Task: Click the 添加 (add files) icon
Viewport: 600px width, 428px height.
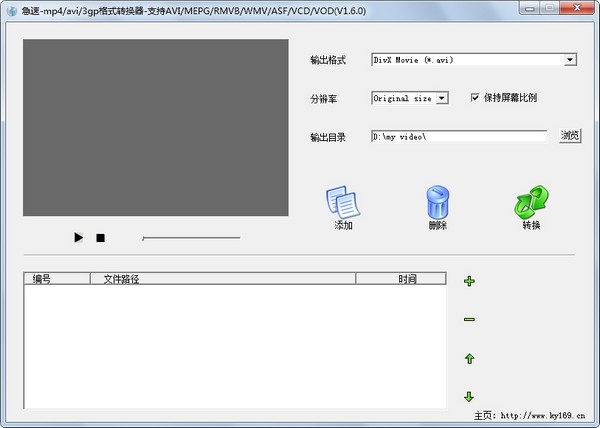Action: (343, 203)
